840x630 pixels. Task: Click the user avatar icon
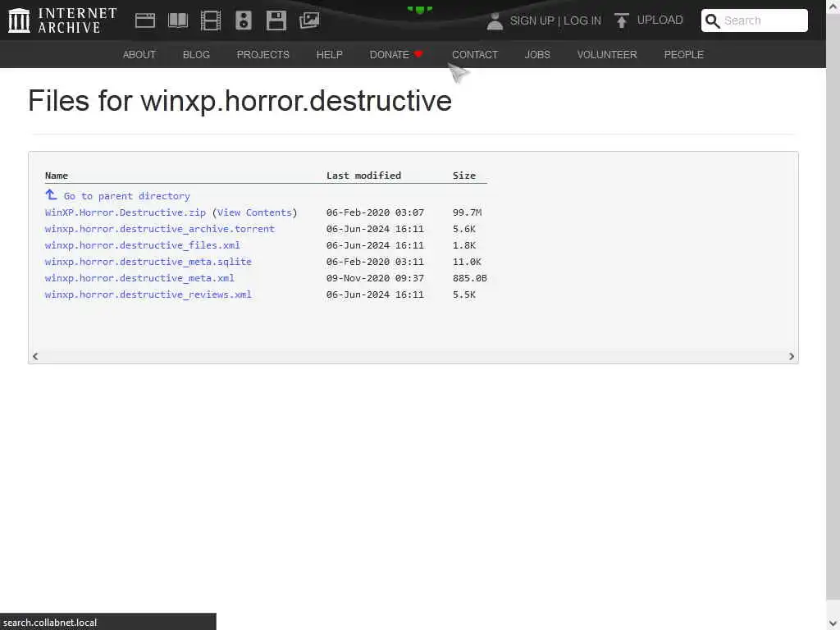pos(495,21)
